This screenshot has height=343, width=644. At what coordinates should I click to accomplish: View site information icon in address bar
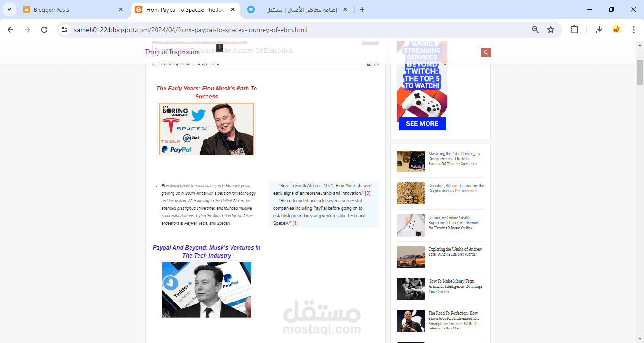[x=65, y=30]
